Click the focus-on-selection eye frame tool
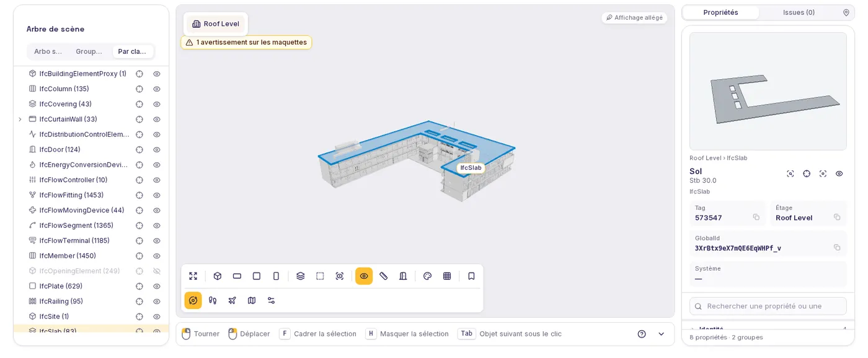 click(340, 276)
